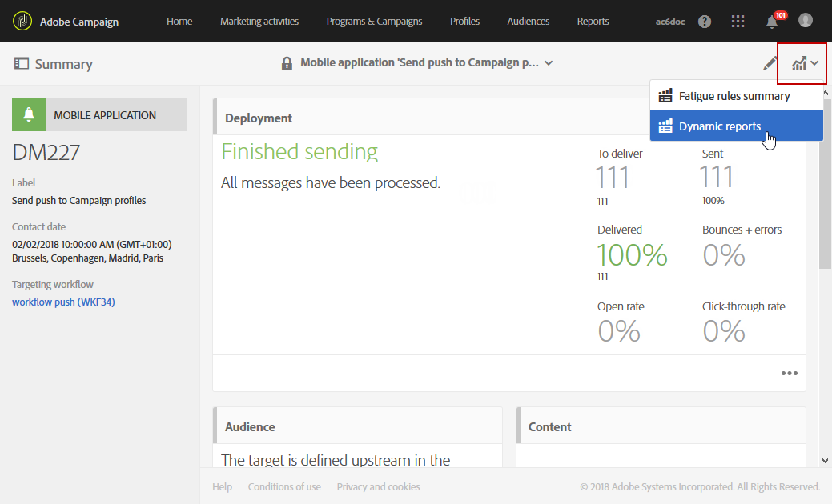This screenshot has height=504, width=832.
Task: Click the vertical scrollbar down arrow
Action: pyautogui.click(x=825, y=461)
